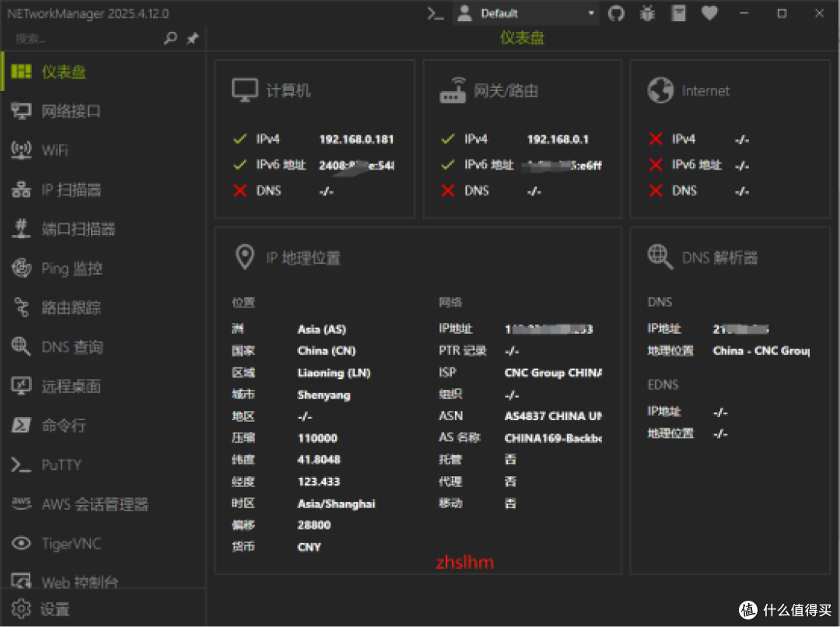Click the EDNS section label
Image resolution: width=840 pixels, height=628 pixels.
coord(663,384)
